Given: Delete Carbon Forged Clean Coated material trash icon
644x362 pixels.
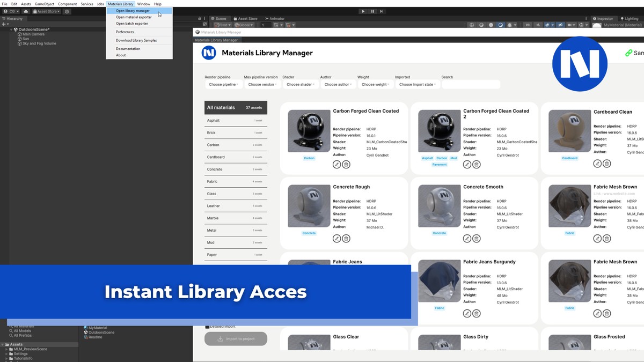Looking at the screenshot, I should (346, 164).
